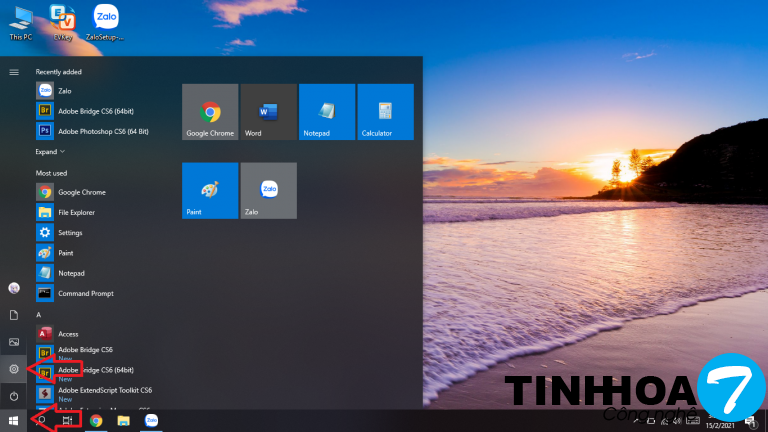Viewport: 768px width, 432px height.
Task: Click the letter A section header
Action: tap(38, 314)
